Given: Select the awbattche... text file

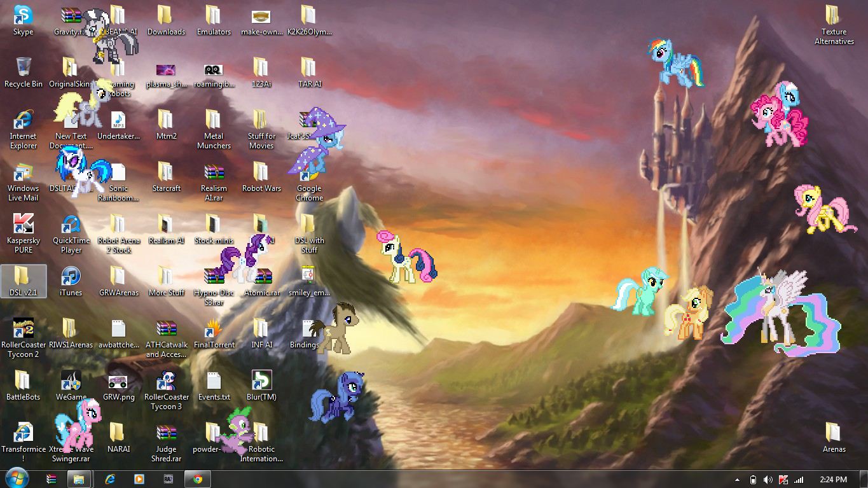Looking at the screenshot, I should click(x=118, y=333).
